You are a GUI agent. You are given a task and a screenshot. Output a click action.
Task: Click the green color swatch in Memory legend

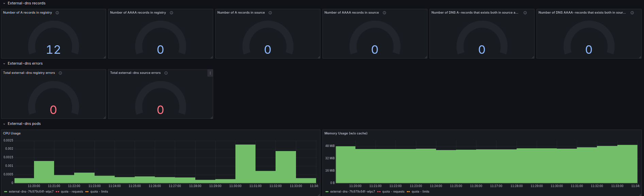(x=327, y=192)
